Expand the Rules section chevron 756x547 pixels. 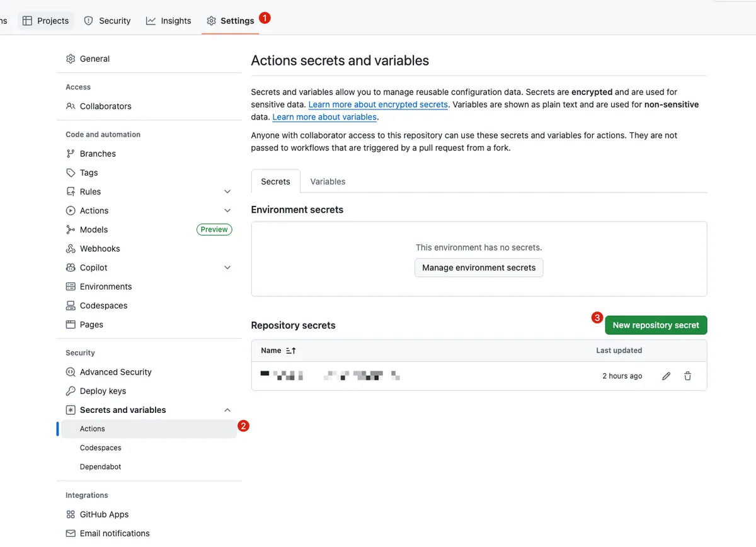(x=227, y=191)
